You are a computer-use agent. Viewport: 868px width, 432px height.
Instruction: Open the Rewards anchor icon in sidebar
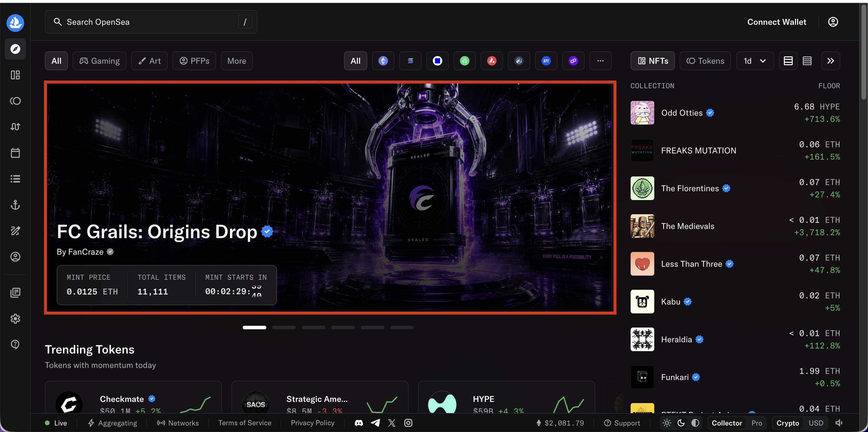coord(15,205)
